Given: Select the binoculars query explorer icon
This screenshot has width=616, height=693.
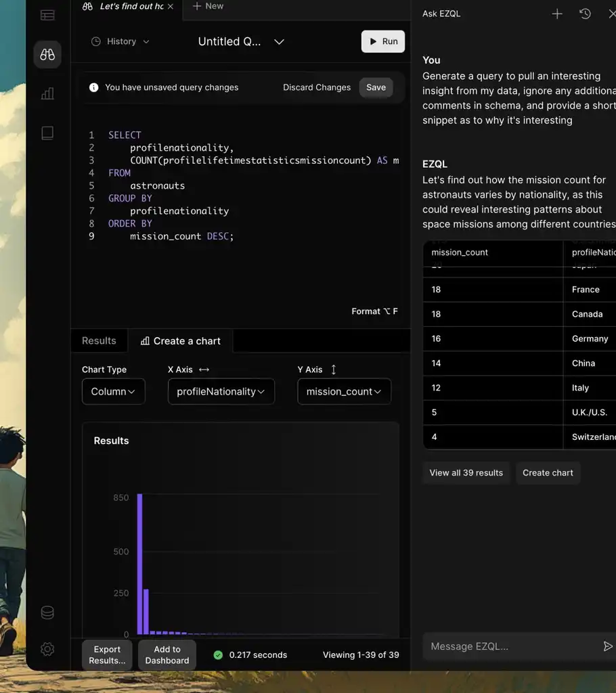Looking at the screenshot, I should 47,55.
